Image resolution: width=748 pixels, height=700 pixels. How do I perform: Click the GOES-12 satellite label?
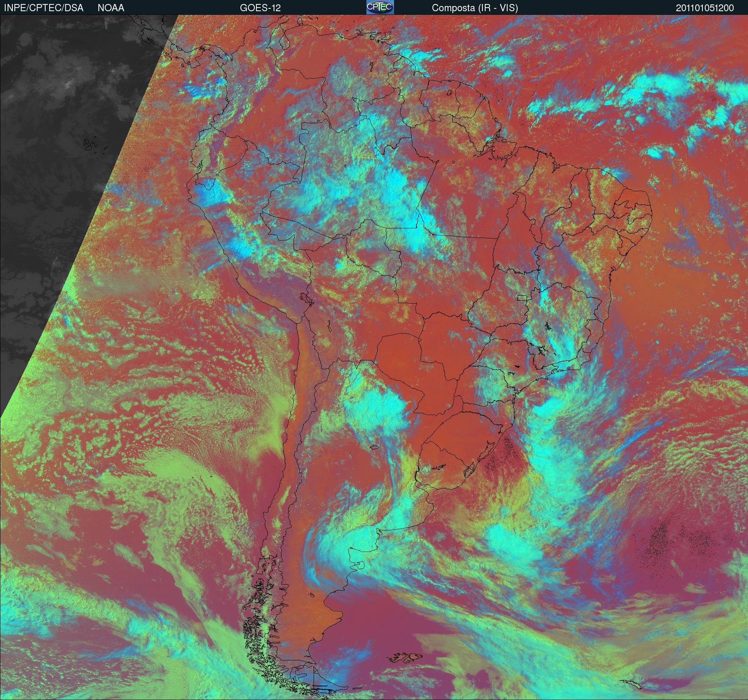260,8
